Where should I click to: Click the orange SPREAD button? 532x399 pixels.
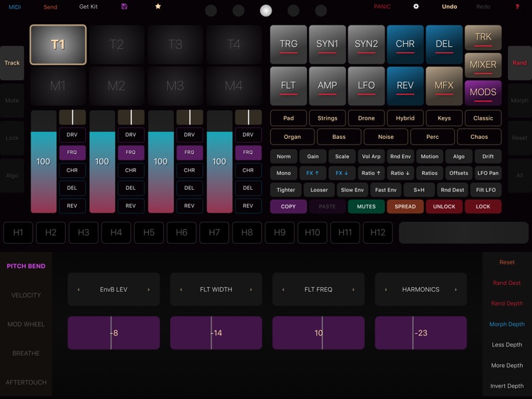pos(405,206)
